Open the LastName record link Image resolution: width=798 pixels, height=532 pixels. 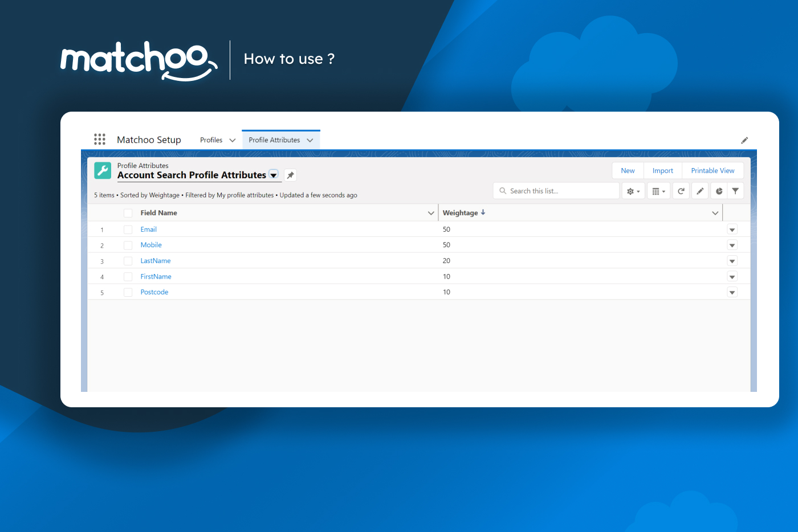pos(155,260)
